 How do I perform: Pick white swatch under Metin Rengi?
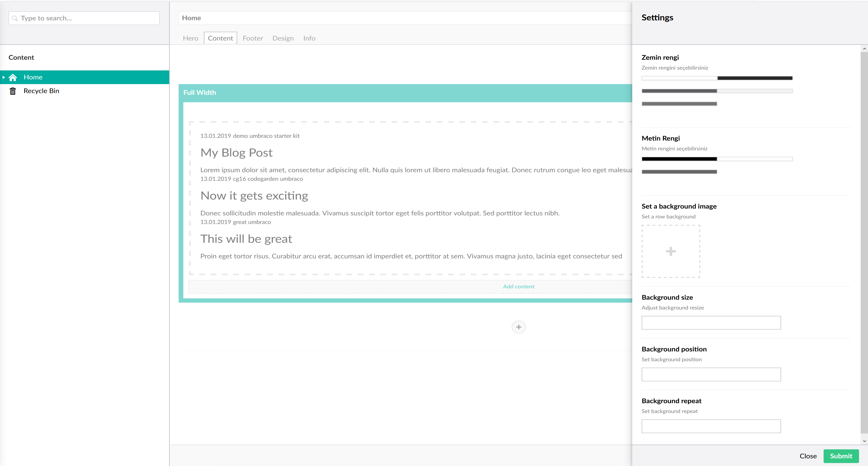coord(755,159)
